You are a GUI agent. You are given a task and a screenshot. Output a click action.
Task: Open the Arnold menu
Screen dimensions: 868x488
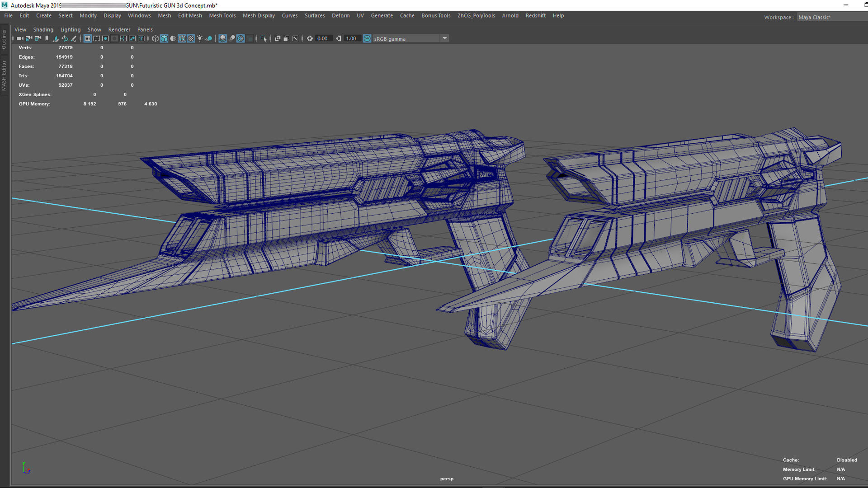click(x=510, y=15)
